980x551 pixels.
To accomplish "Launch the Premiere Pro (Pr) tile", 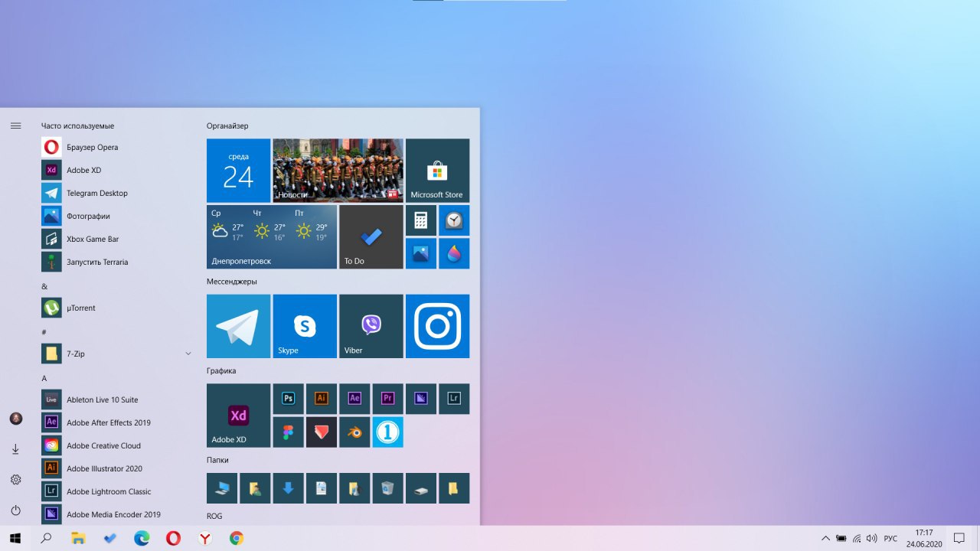I will (x=388, y=399).
